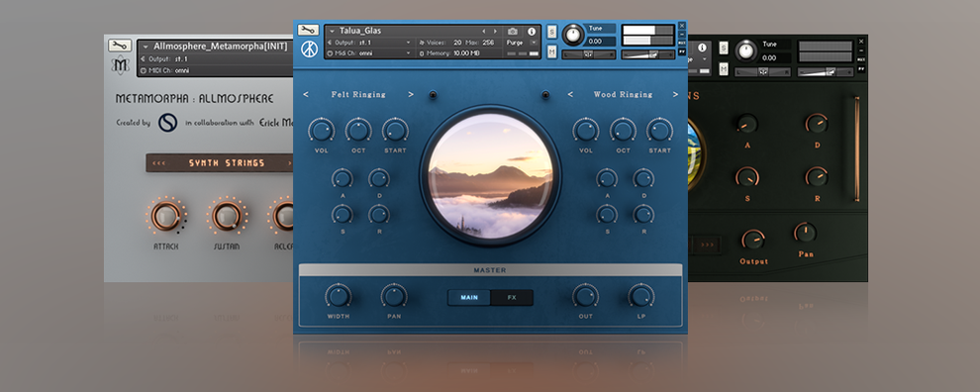Click the Talua_Glas instrument name
The width and height of the screenshot is (980, 392).
click(x=360, y=31)
